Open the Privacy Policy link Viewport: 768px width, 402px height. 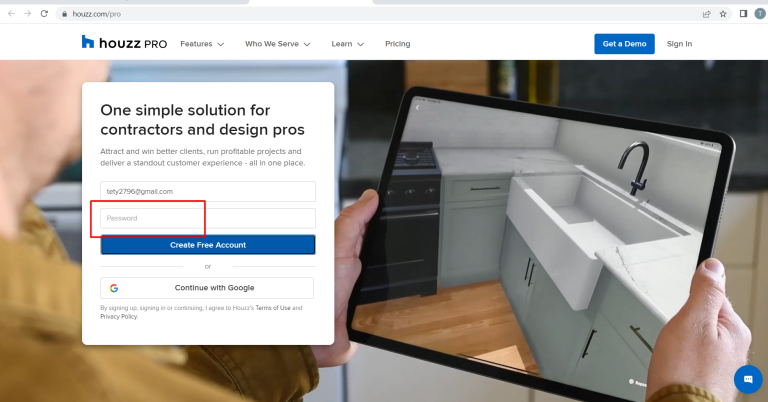pyautogui.click(x=119, y=317)
